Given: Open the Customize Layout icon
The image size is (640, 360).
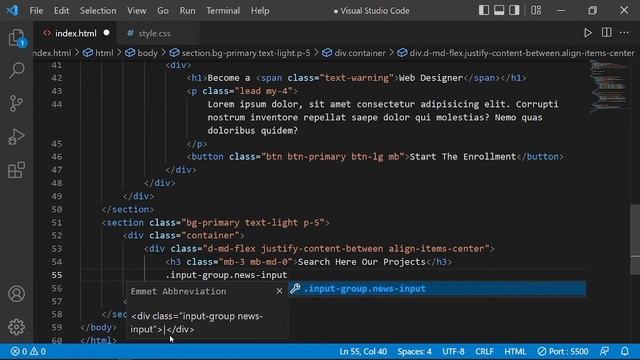Looking at the screenshot, I should tap(536, 10).
